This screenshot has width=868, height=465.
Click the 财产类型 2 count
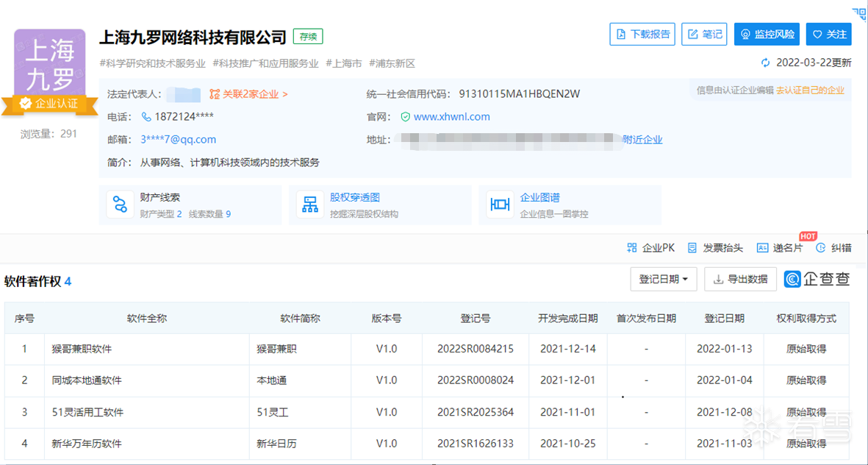(179, 214)
